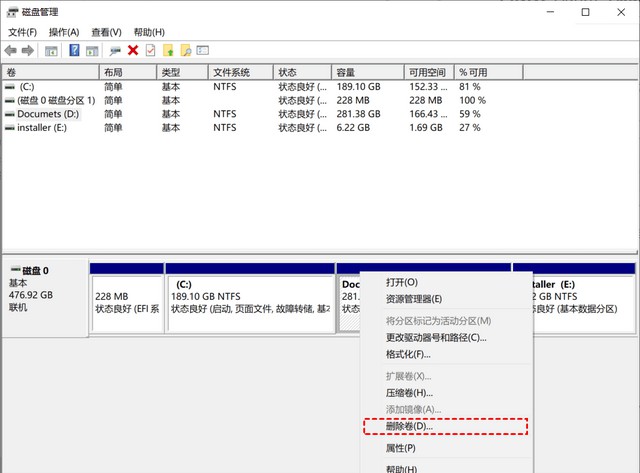Click the Back arrow toolbar icon
This screenshot has width=640, height=473.
tap(11, 50)
